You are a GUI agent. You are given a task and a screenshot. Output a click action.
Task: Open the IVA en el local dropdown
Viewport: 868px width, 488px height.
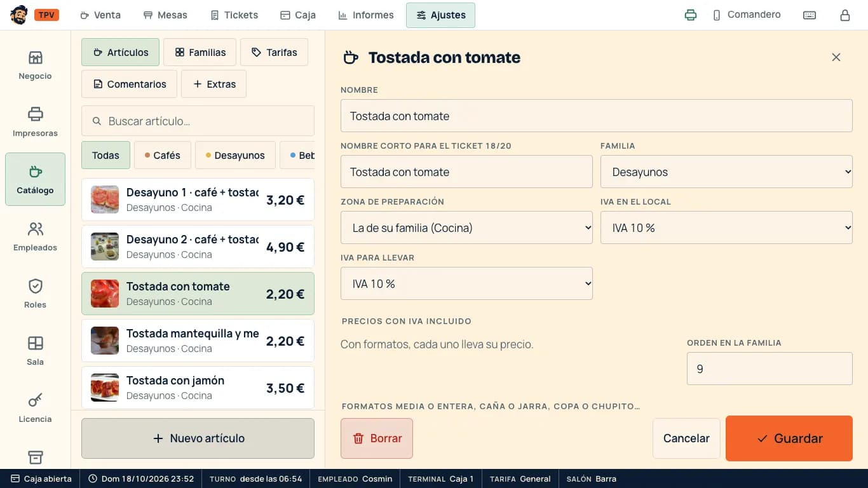coord(726,227)
